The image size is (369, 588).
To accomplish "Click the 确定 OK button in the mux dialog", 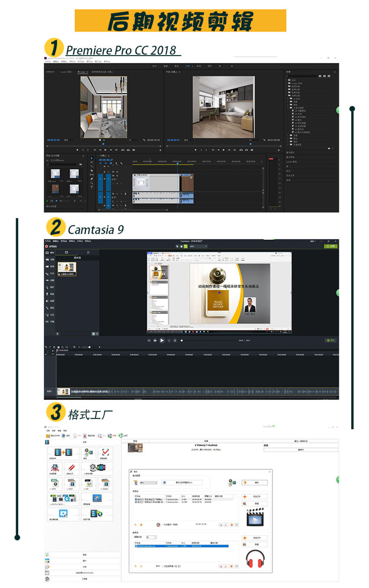I will pos(254,482).
